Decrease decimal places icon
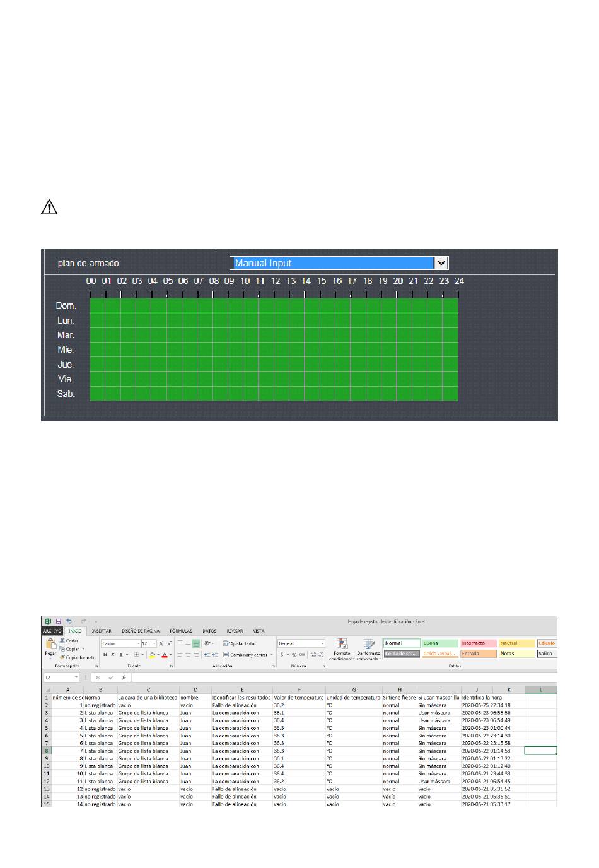599x868 pixels. tap(322, 655)
